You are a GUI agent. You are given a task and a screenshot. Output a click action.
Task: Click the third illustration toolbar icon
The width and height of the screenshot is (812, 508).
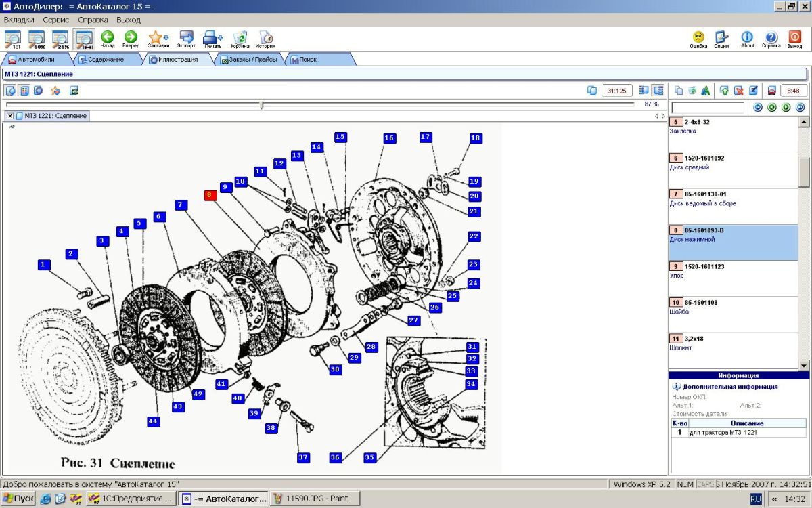click(x=39, y=90)
